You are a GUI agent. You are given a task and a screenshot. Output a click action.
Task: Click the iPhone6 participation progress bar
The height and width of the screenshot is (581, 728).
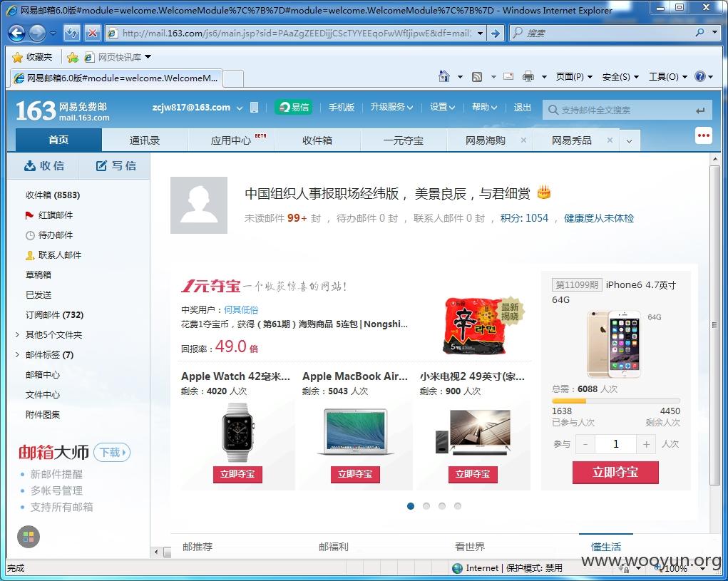click(615, 401)
